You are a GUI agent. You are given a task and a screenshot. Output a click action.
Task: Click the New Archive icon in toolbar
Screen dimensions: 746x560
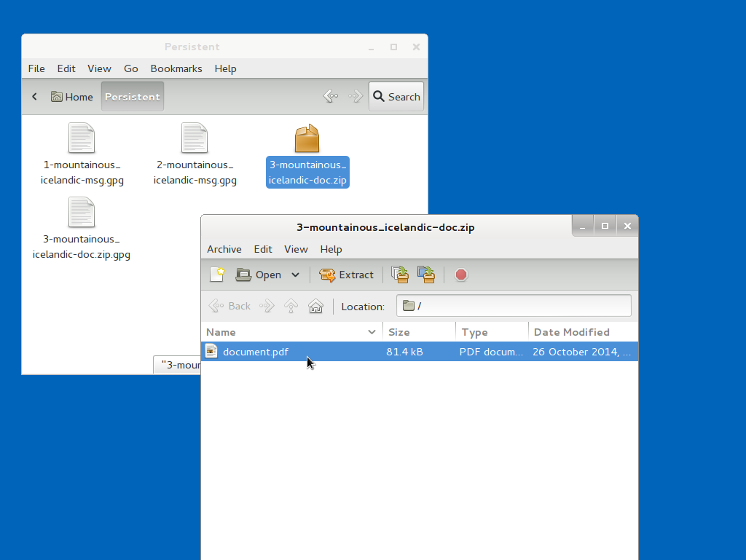pos(217,275)
